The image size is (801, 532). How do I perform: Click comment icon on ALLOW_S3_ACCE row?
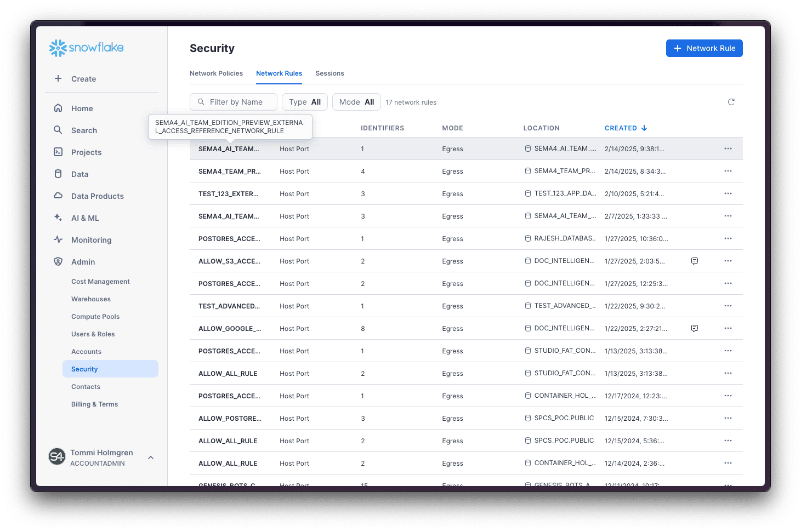694,261
